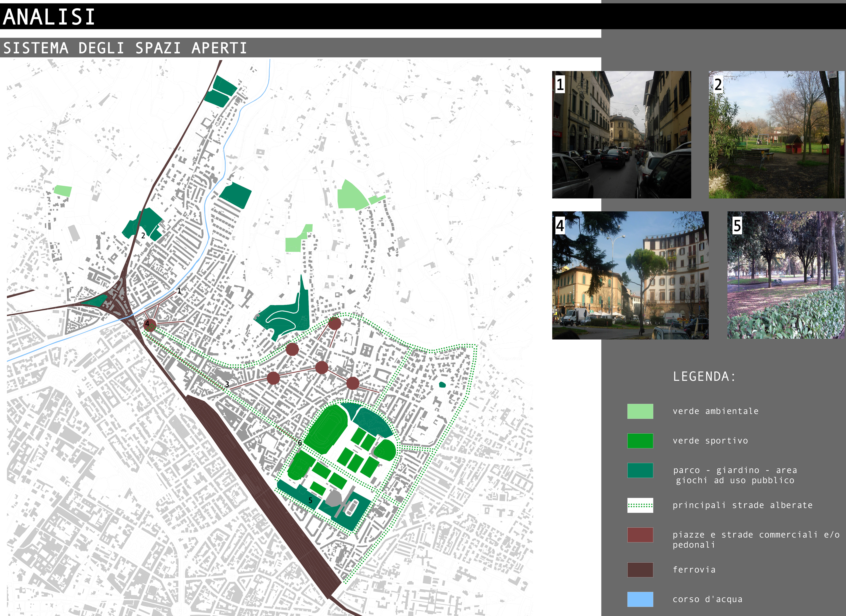846x616 pixels.
Task: Click the LEGENDA heading text
Action: 704,376
